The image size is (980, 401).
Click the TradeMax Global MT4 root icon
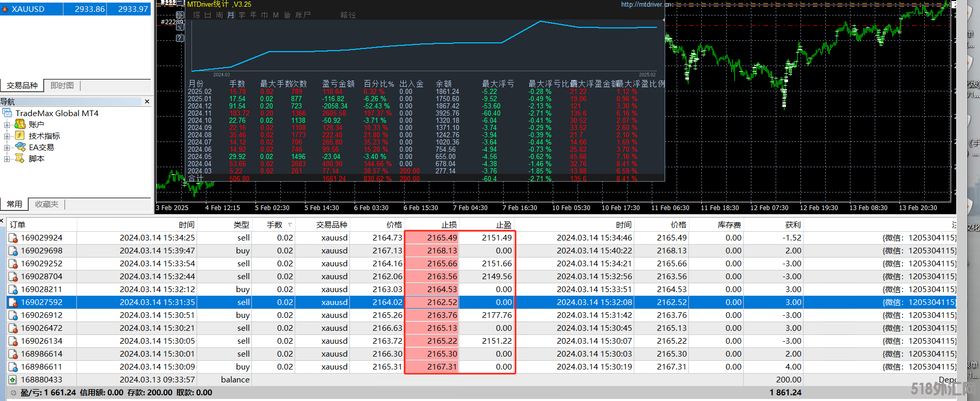tap(7, 113)
